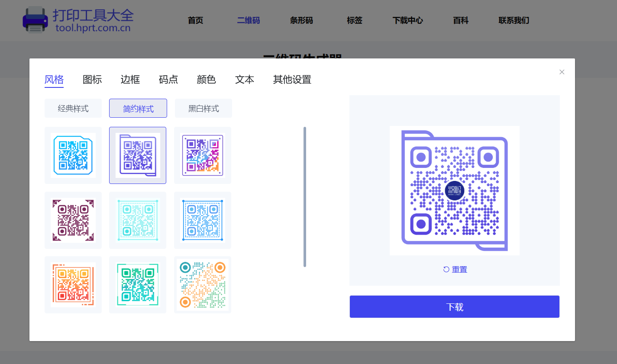
Task: Open 条形码 in the navigation
Action: point(301,20)
